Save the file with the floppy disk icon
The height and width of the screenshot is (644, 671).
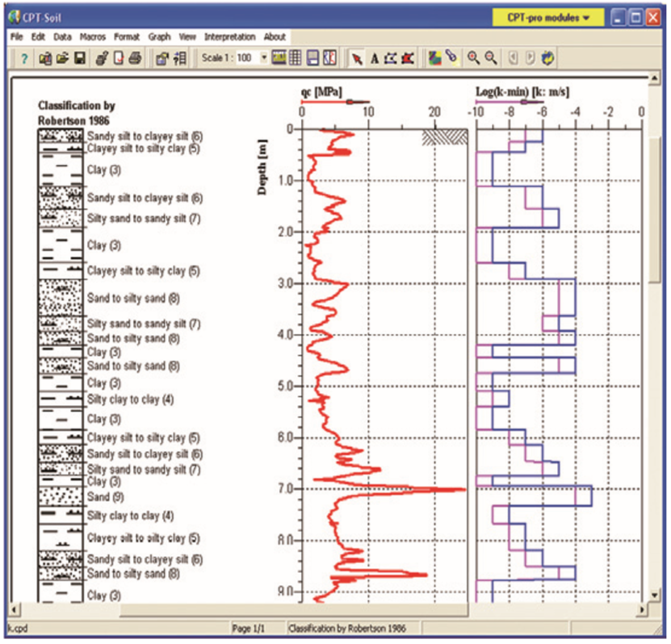point(79,59)
